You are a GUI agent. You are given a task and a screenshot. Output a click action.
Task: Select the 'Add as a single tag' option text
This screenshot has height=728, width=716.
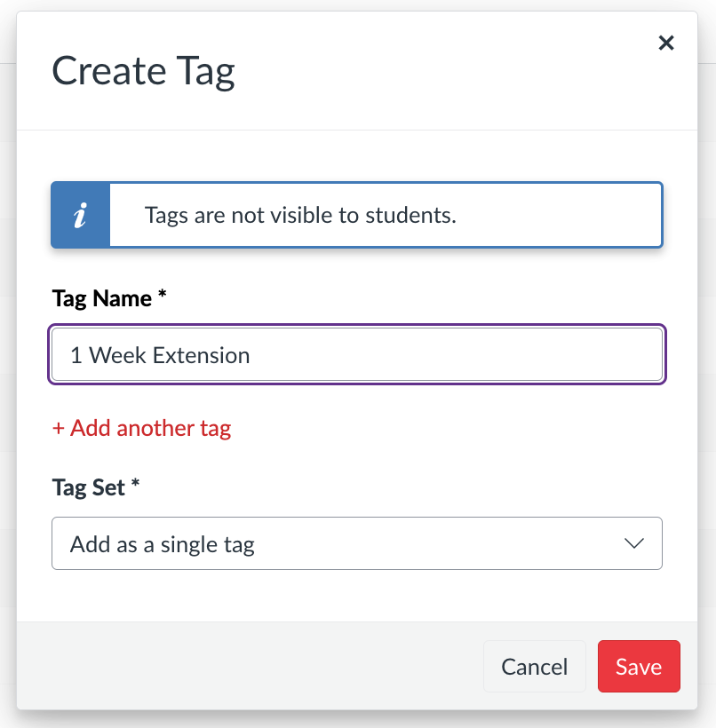(163, 544)
